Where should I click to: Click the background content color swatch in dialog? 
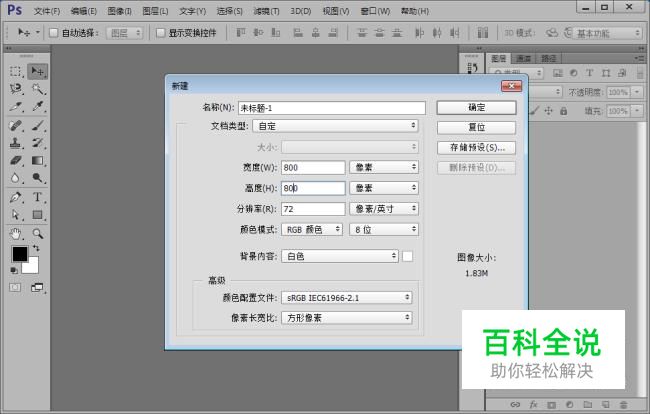(407, 256)
